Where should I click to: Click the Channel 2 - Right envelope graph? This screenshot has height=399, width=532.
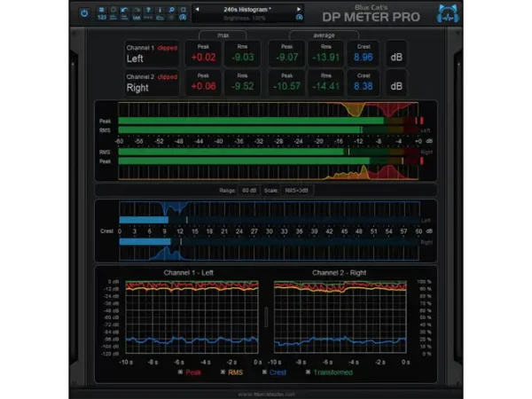pos(340,317)
